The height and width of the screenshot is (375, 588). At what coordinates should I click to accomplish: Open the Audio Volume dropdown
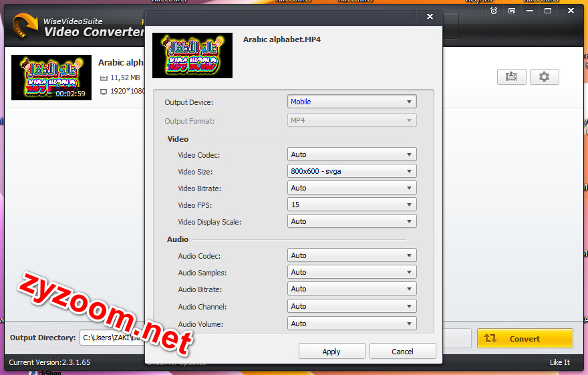(x=351, y=324)
